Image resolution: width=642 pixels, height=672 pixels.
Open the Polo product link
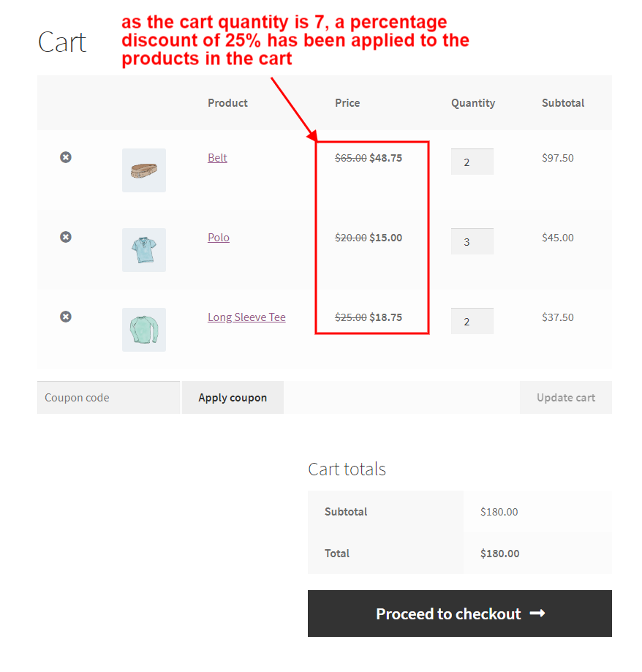219,238
